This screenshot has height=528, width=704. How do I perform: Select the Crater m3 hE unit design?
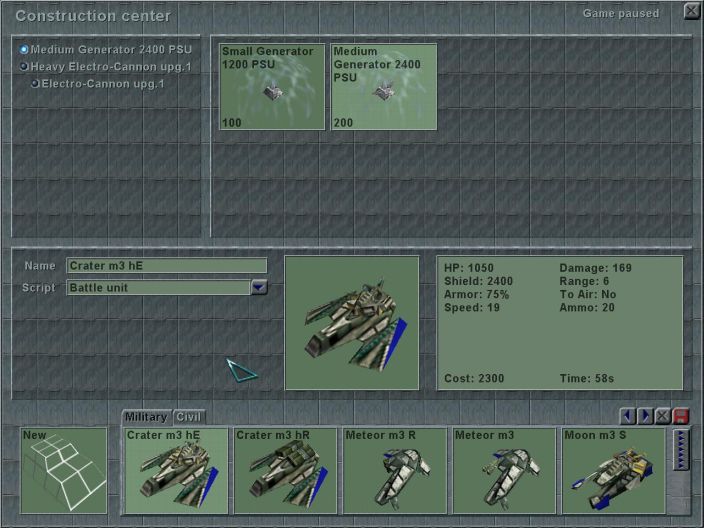pos(176,471)
